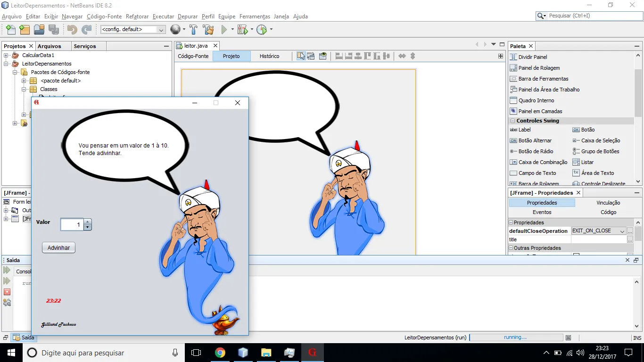Click the Botão palette item

coord(584,130)
